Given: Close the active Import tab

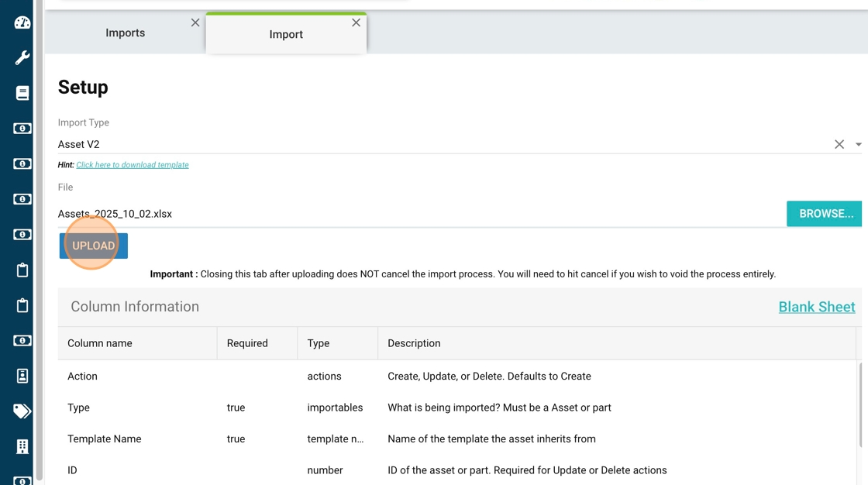Looking at the screenshot, I should pyautogui.click(x=356, y=22).
